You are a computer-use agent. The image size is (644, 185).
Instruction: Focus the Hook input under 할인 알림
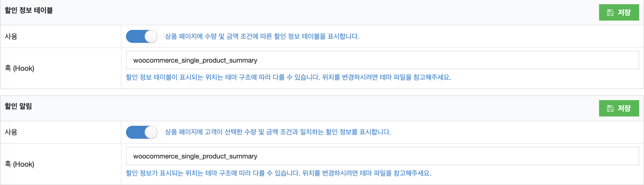[x=382, y=156]
